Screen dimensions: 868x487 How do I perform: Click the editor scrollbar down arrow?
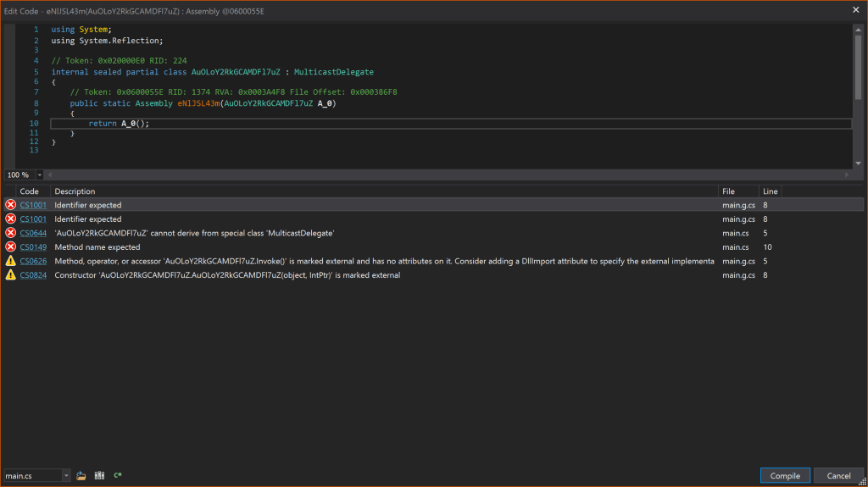point(858,163)
